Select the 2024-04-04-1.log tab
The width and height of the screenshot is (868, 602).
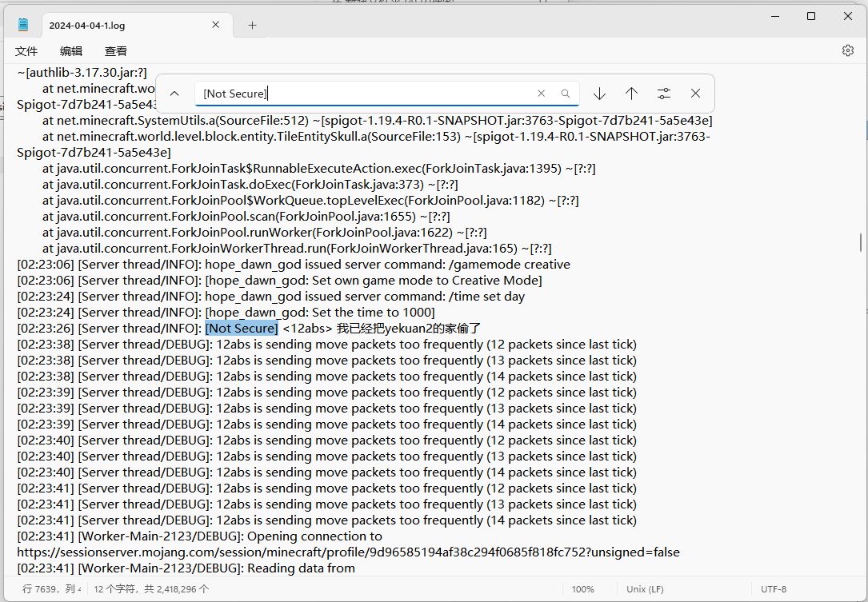pos(120,25)
